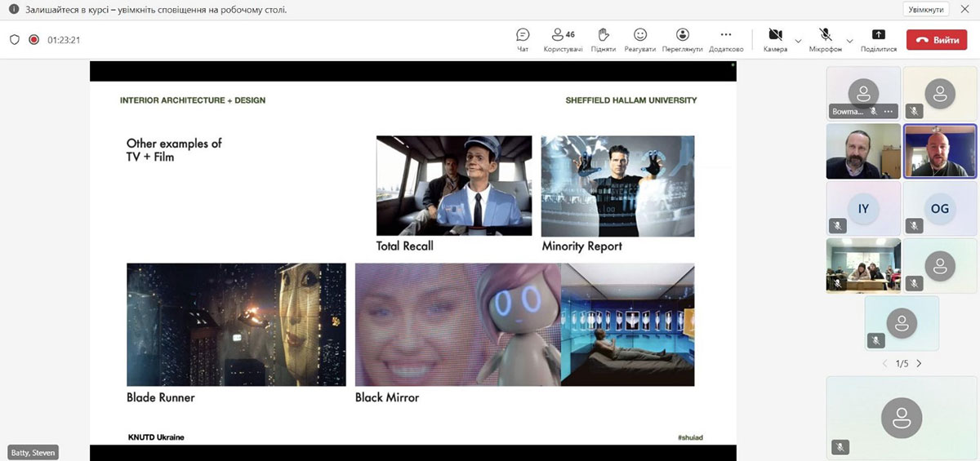The image size is (980, 461).
Task: Click the Batty, Steven presenter label
Action: coord(33,452)
